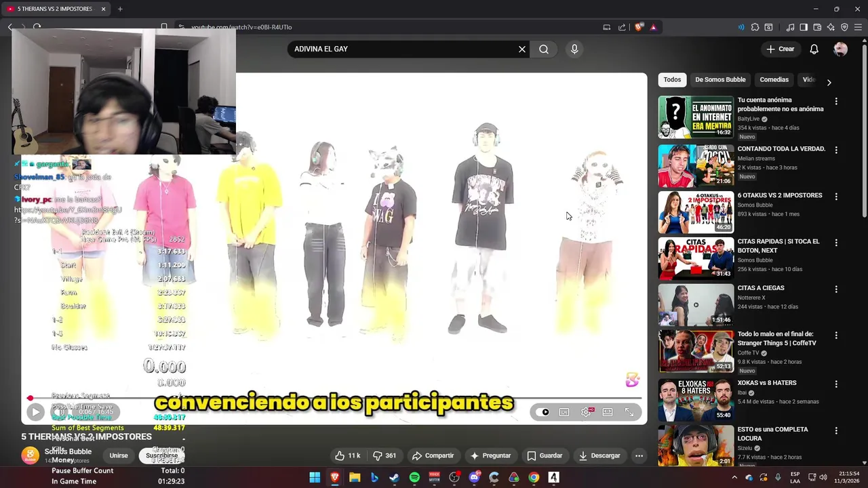
Task: Clear the search box with the X
Action: 522,49
